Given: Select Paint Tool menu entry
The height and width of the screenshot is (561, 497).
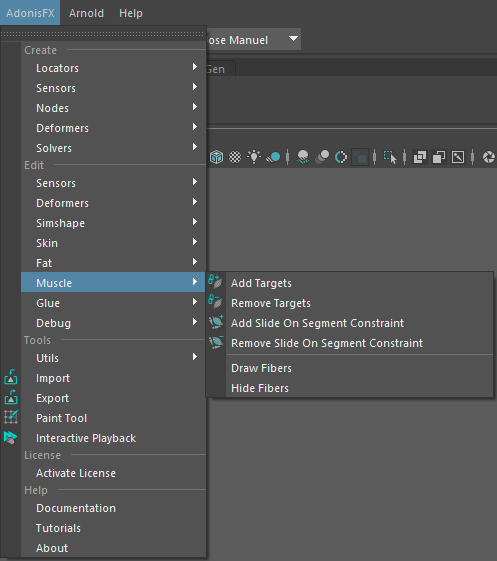Looking at the screenshot, I should tap(113, 418).
